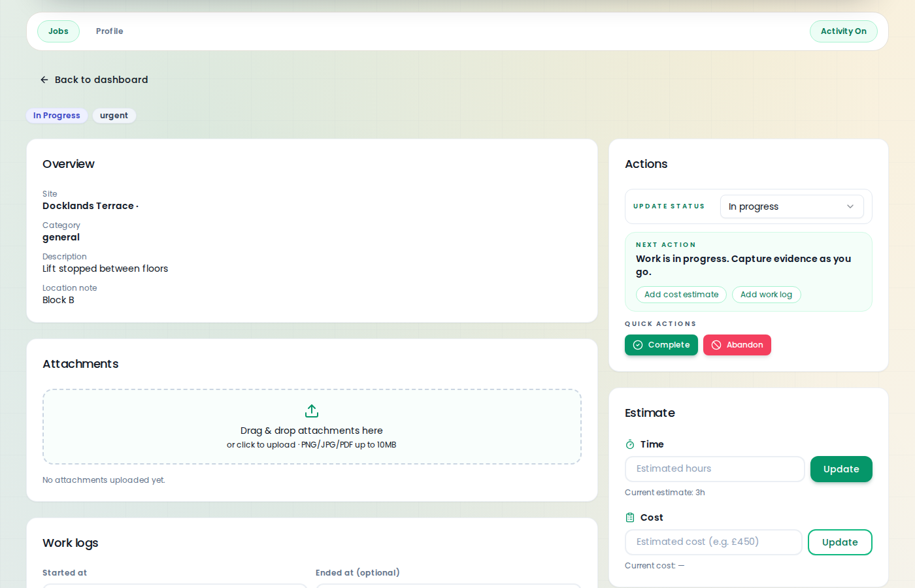Toggle the Activity On switch
The width and height of the screenshot is (915, 588).
click(843, 31)
